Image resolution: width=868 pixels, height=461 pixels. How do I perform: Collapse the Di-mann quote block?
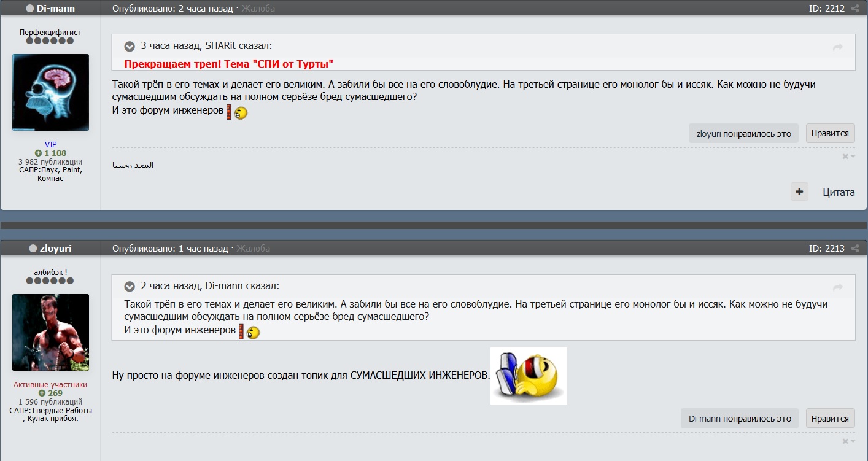tap(130, 286)
